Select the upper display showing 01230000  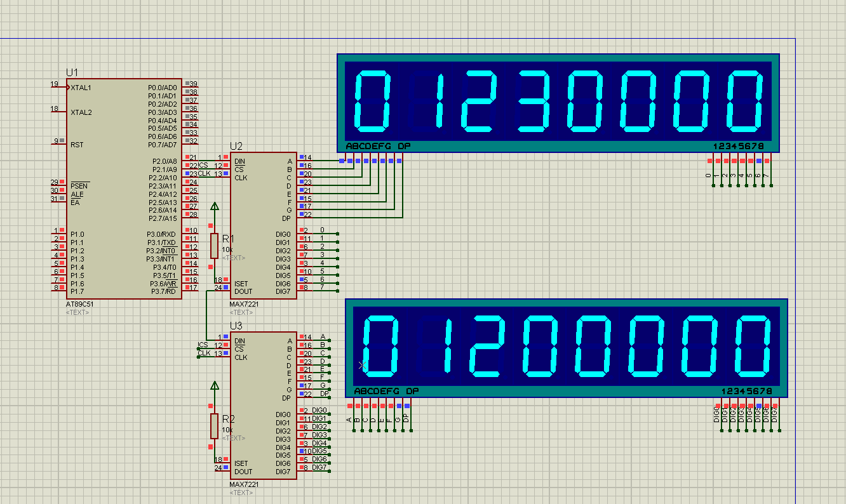click(x=558, y=103)
